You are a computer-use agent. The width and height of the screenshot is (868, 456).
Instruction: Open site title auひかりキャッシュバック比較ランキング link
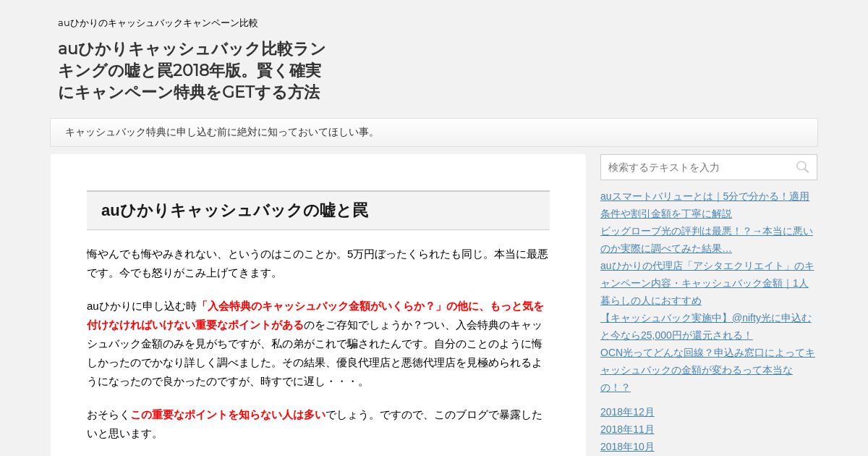click(x=192, y=70)
